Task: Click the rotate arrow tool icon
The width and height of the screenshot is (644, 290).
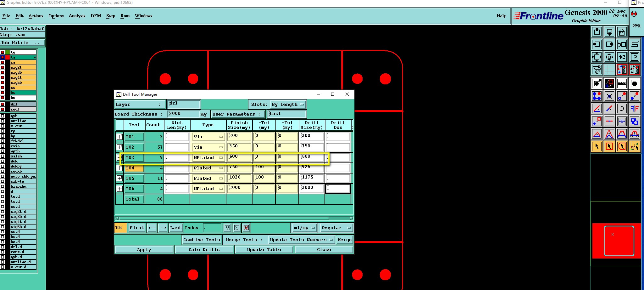Action: [x=622, y=109]
